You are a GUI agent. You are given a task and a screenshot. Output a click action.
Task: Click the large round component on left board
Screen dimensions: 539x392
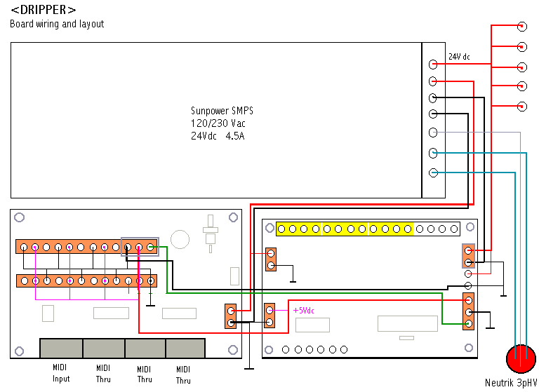pos(181,239)
